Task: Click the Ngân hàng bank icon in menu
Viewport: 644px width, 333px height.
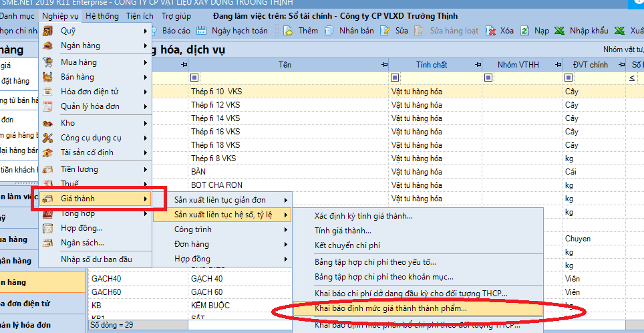Action: (48, 45)
